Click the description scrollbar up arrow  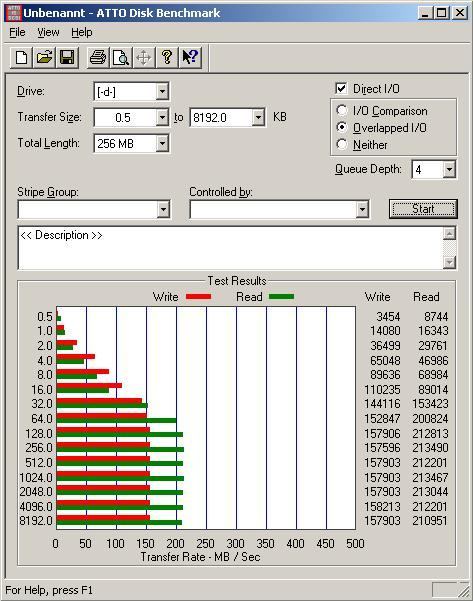pyautogui.click(x=449, y=233)
